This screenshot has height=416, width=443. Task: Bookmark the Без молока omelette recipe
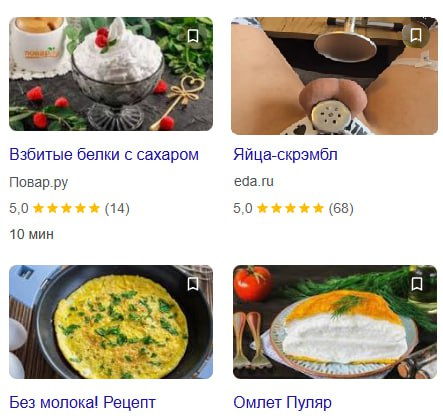tap(193, 284)
